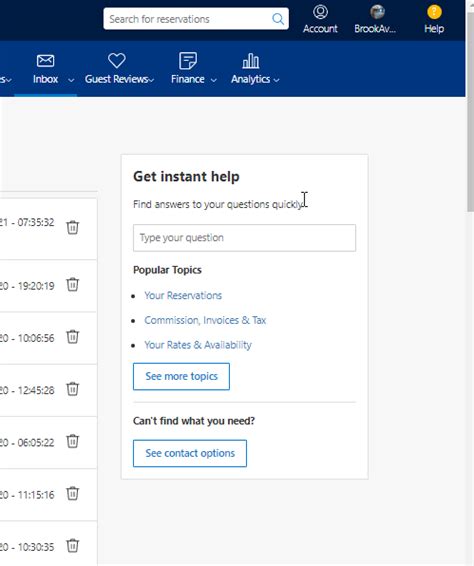Click the See contact options button
Image resolution: width=474 pixels, height=566 pixels.
[190, 453]
